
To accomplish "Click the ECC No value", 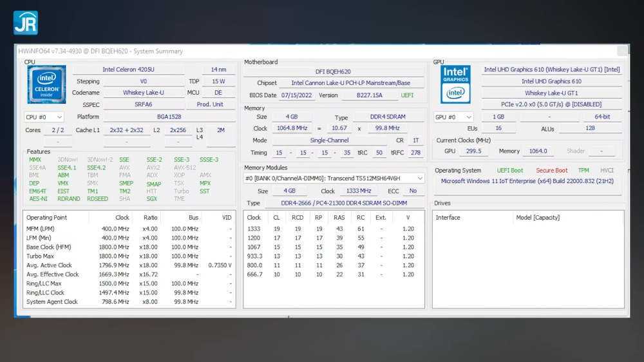I will coord(413,191).
